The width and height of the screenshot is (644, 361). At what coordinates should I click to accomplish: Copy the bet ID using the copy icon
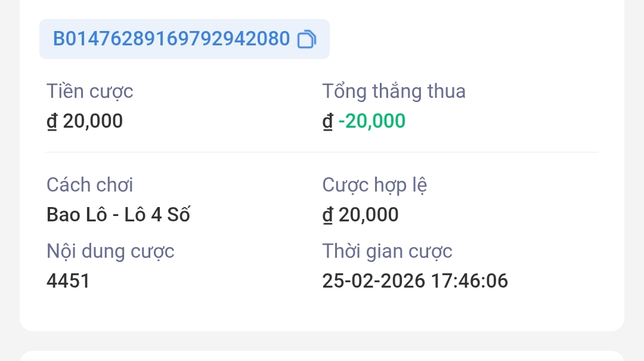[x=306, y=39]
